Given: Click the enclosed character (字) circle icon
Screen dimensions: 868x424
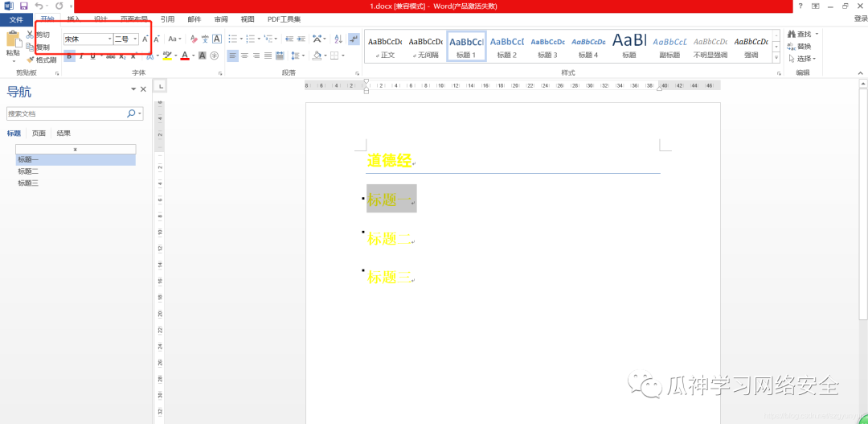Looking at the screenshot, I should [x=215, y=56].
